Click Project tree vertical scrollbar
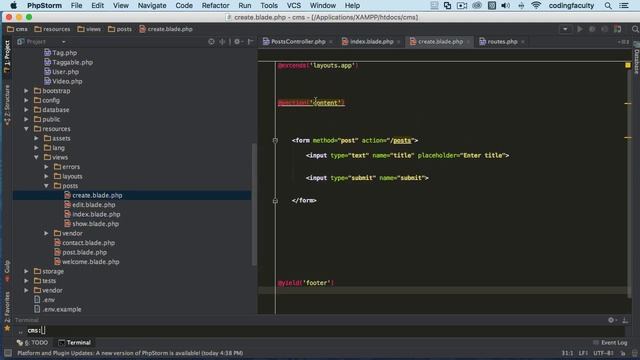This screenshot has height=360, width=640. [x=254, y=204]
